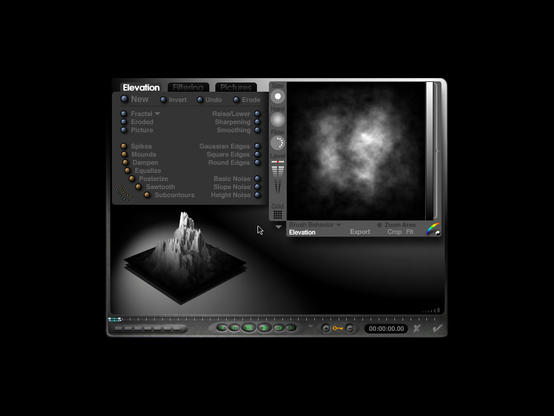This screenshot has width=554, height=416.
Task: Open the Brush Behavior dropdown
Action: 315,225
